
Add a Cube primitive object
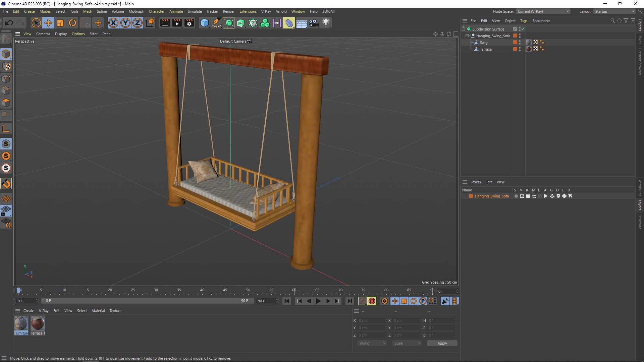(x=204, y=23)
